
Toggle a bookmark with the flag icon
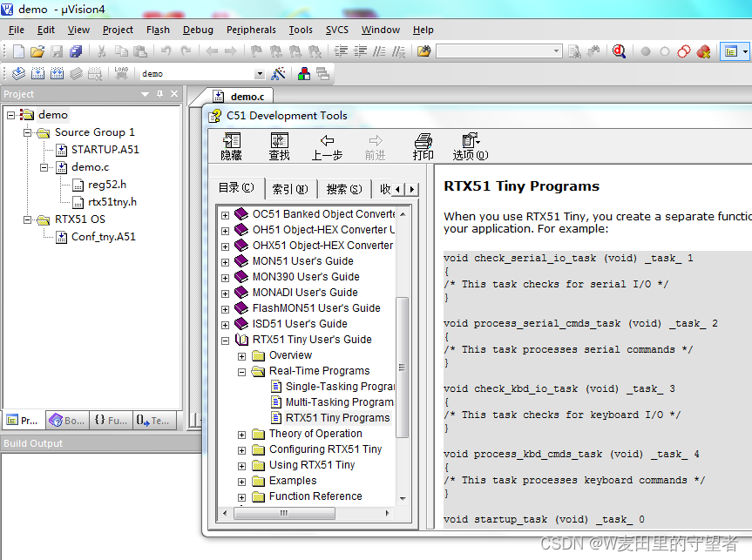point(256,51)
